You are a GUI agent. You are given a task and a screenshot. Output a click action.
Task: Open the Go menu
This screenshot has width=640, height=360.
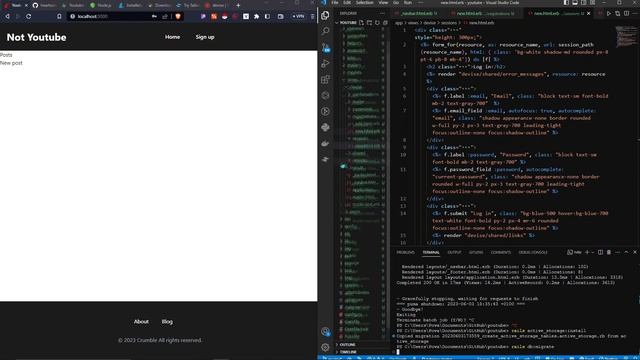tap(396, 2)
